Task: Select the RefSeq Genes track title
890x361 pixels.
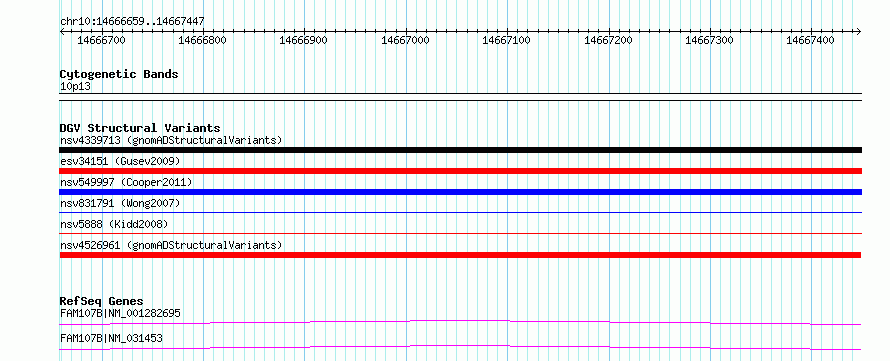Action: [102, 301]
